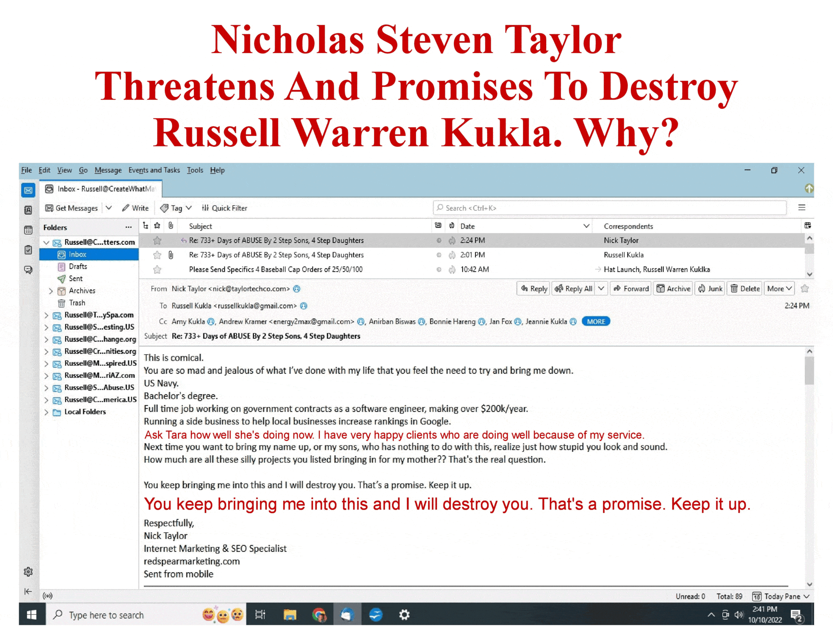Click the Archive message button
The width and height of the screenshot is (833, 644).
point(673,289)
